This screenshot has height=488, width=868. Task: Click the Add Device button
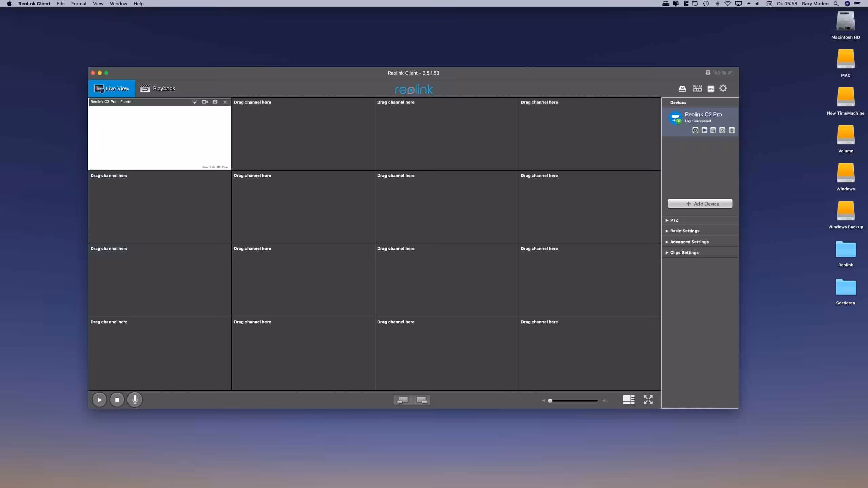click(700, 204)
